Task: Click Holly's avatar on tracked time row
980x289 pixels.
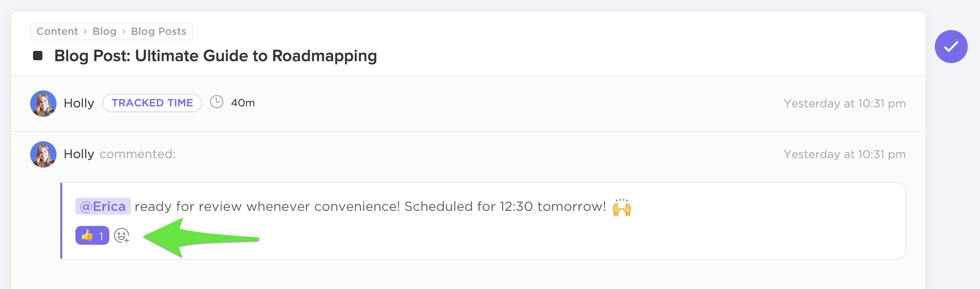Action: 43,104
